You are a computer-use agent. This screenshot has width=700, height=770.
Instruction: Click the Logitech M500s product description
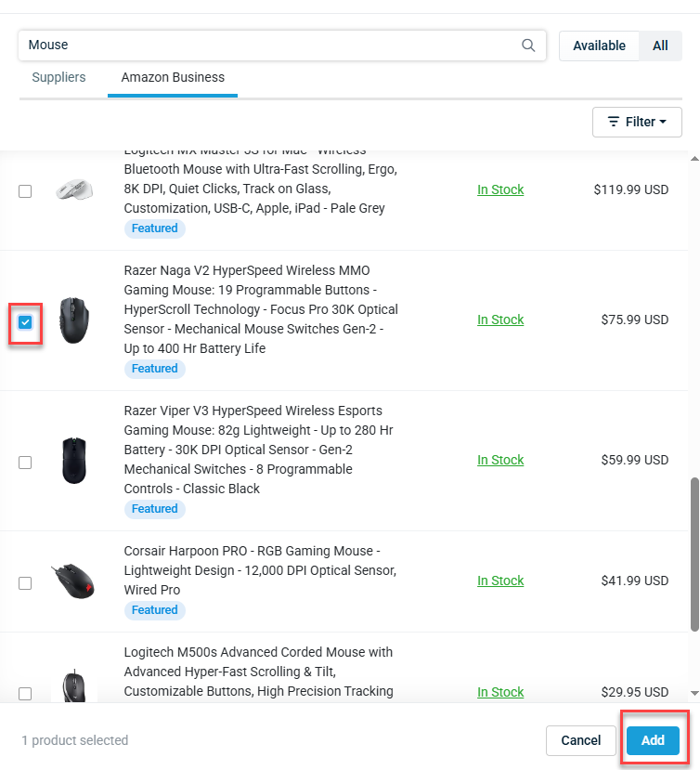[x=259, y=672]
